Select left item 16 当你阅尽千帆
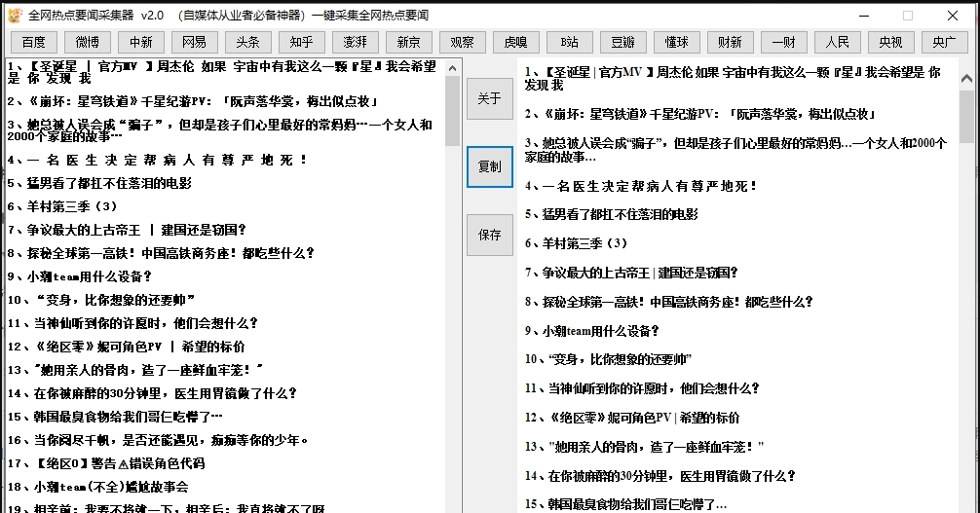 coord(158,440)
